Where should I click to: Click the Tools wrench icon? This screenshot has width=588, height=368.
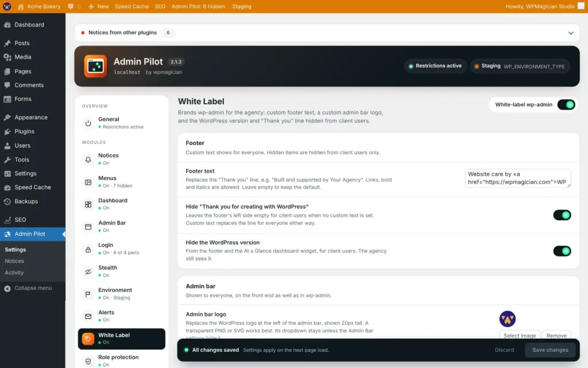pos(7,160)
